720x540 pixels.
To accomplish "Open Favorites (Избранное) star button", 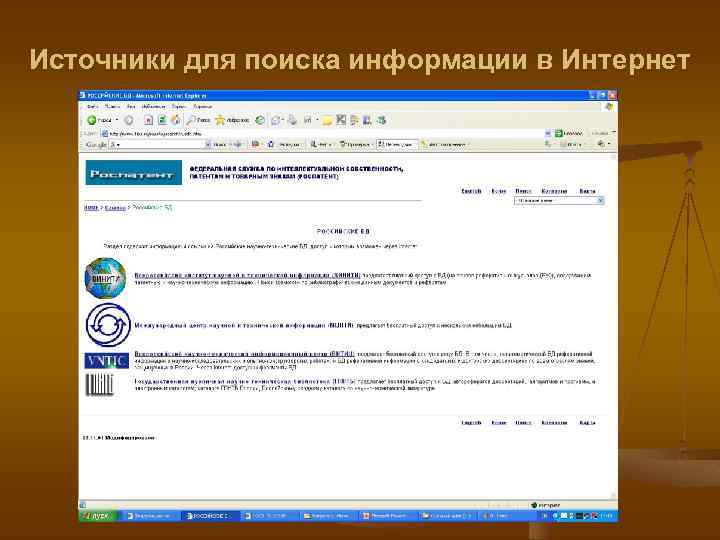I will pos(232,120).
